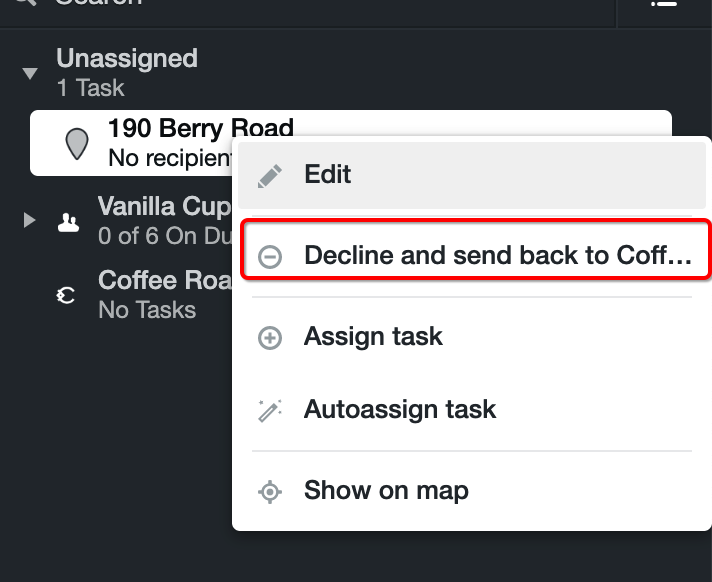
Task: Select Show on map menu entry
Action: click(x=472, y=491)
